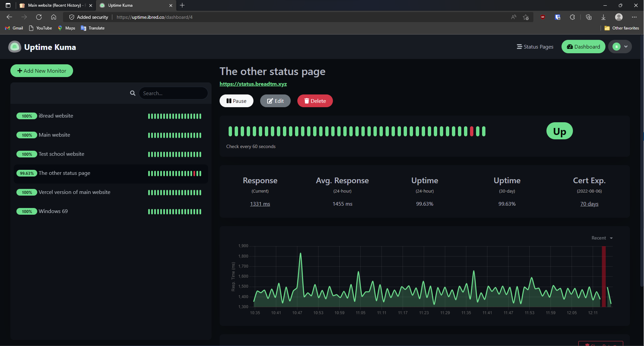Click the red down heartbeat bar

tap(472, 131)
